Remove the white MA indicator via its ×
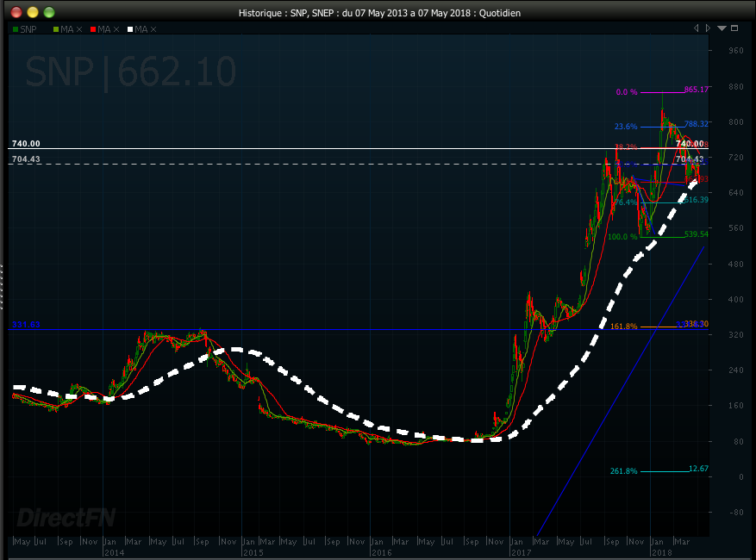 (153, 29)
